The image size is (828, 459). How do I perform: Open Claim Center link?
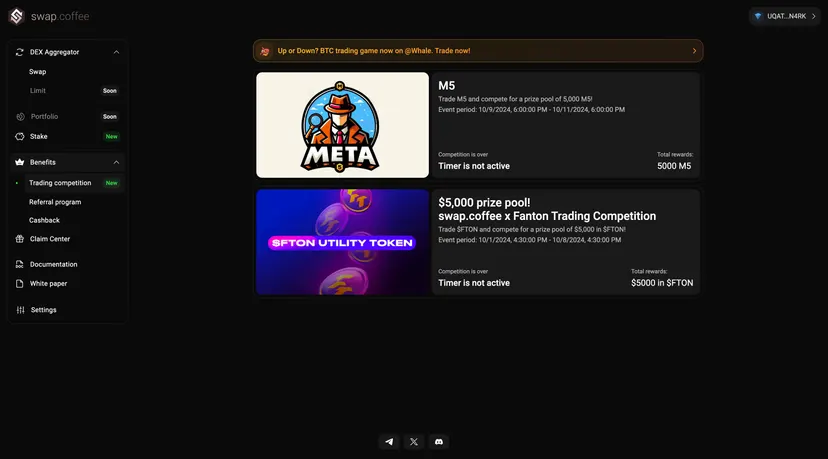50,239
